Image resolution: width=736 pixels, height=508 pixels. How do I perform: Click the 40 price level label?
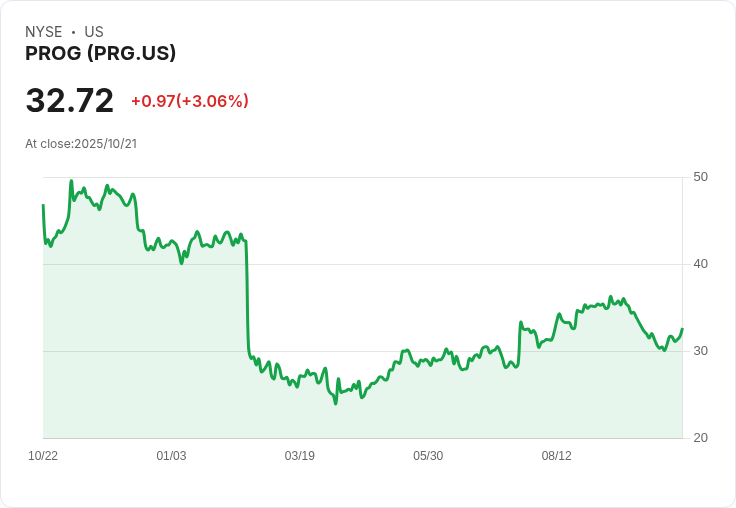point(700,264)
